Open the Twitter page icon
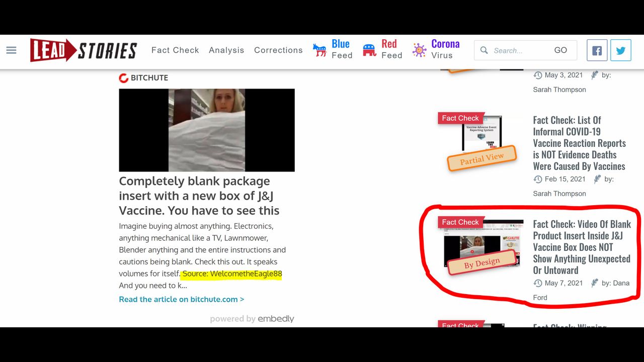 (x=621, y=50)
